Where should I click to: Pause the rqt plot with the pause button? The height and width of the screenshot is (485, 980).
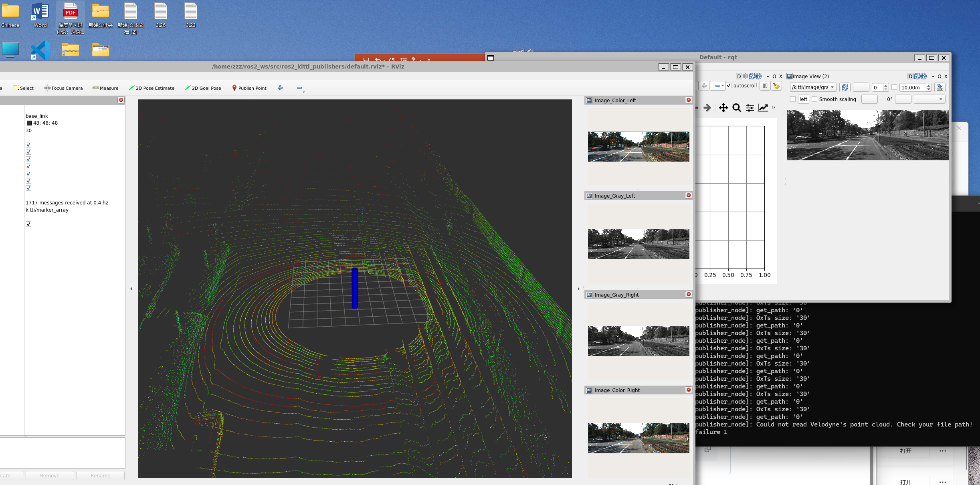click(765, 86)
